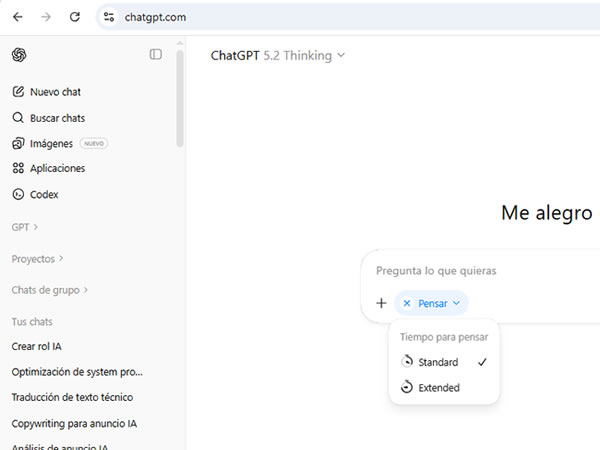This screenshot has height=450, width=600.
Task: Expand the GPT section in sidebar
Action: point(25,227)
